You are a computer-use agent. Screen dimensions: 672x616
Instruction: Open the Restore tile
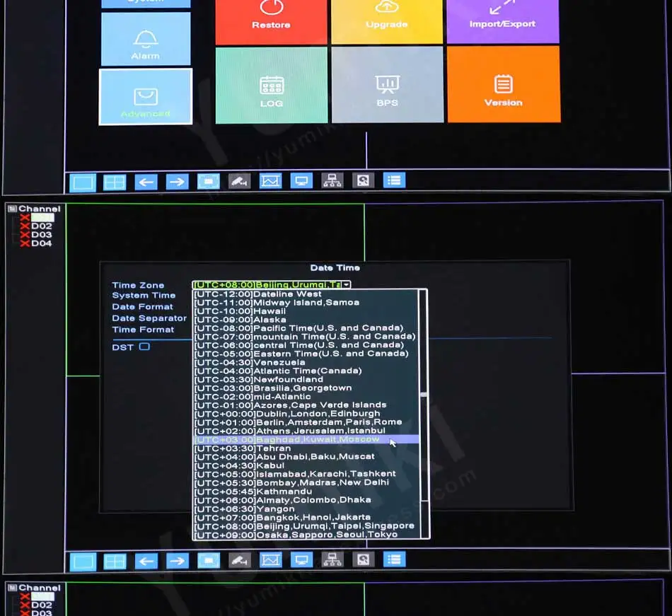[x=271, y=21]
